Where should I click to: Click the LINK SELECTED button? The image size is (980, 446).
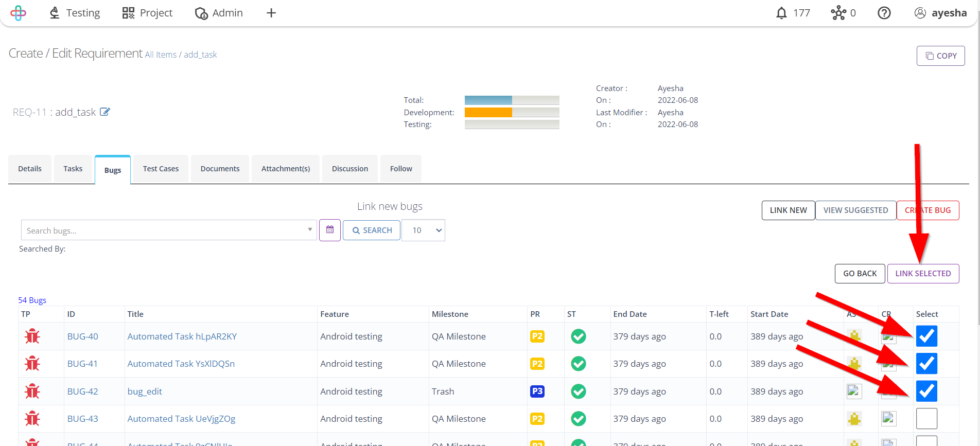coord(923,273)
